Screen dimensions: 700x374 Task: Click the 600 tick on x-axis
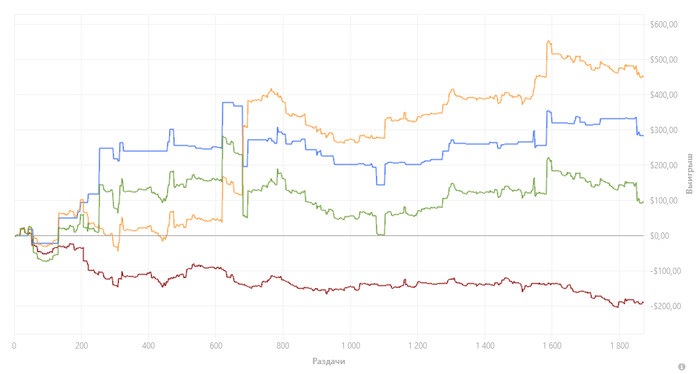coord(216,346)
